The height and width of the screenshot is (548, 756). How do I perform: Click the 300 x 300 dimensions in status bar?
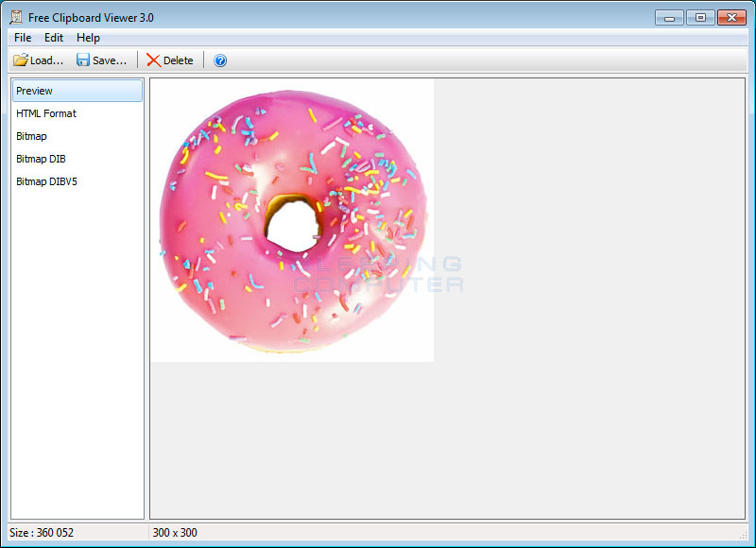click(175, 533)
